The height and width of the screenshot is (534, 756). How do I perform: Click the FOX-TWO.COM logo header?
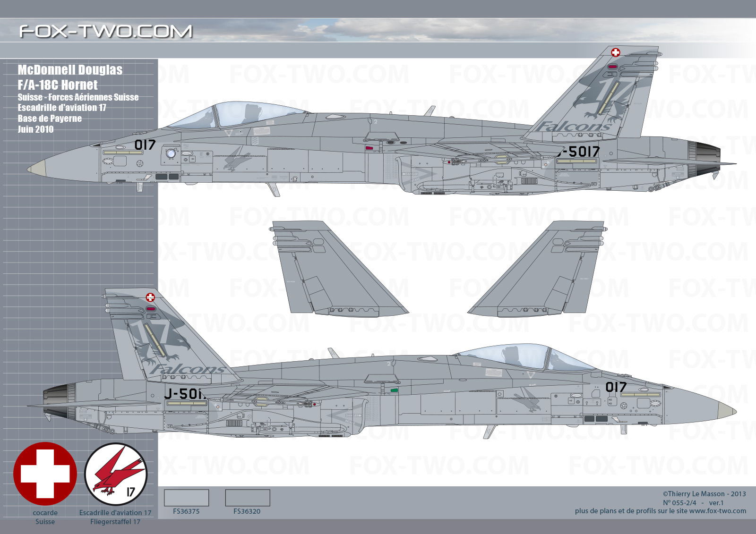[106, 31]
